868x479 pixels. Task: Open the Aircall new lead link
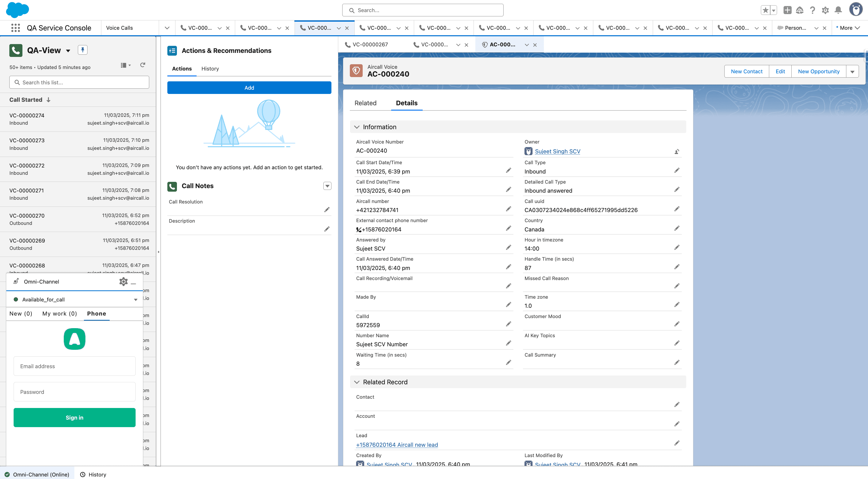pos(397,445)
